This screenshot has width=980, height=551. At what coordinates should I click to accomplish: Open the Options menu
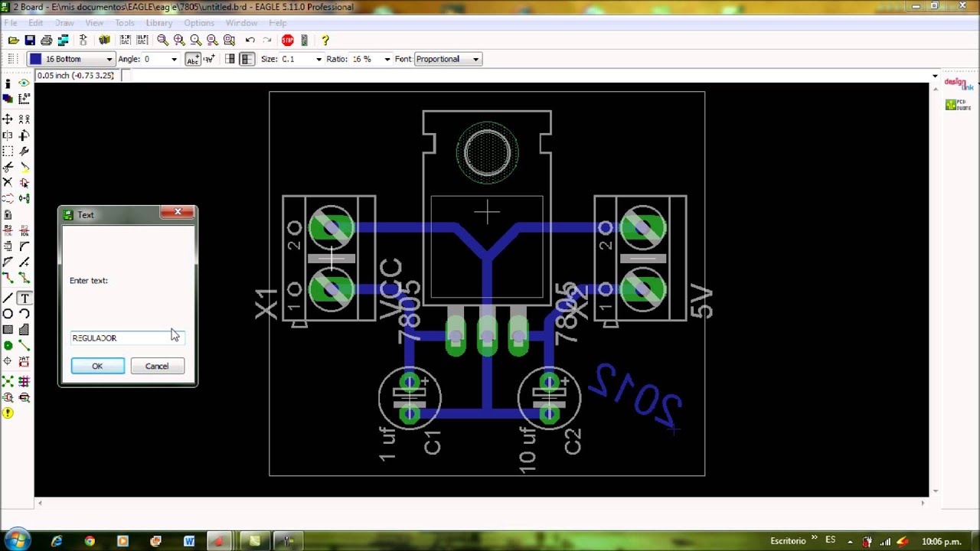tap(199, 23)
